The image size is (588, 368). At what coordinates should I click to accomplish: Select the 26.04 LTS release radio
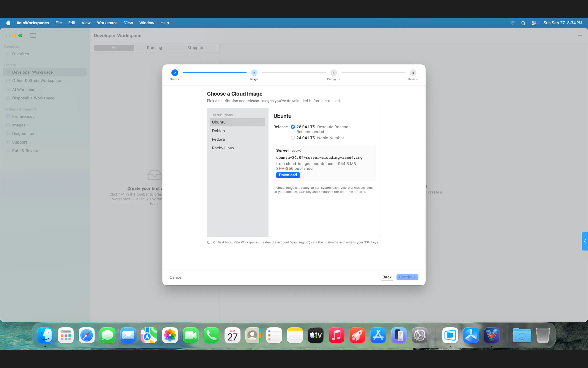click(x=293, y=127)
